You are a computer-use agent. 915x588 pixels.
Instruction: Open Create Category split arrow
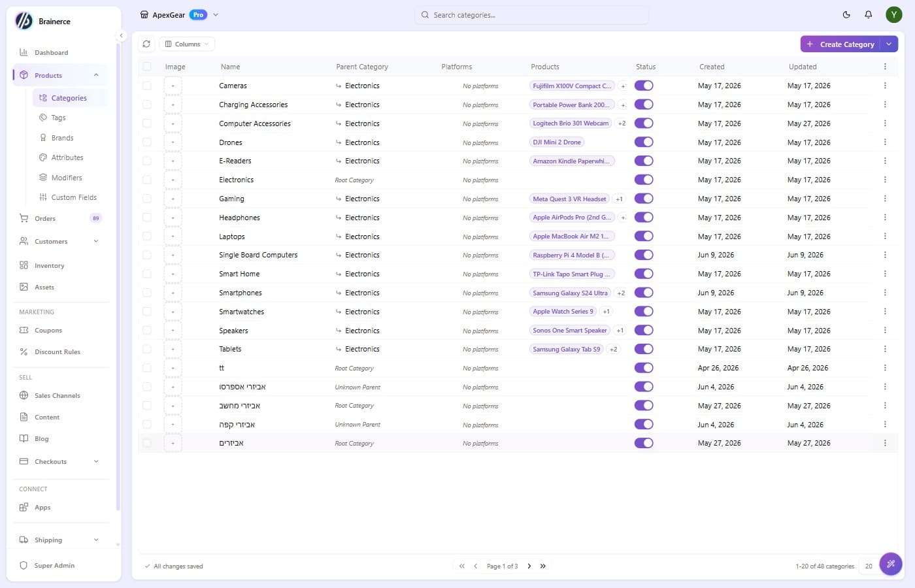[889, 44]
